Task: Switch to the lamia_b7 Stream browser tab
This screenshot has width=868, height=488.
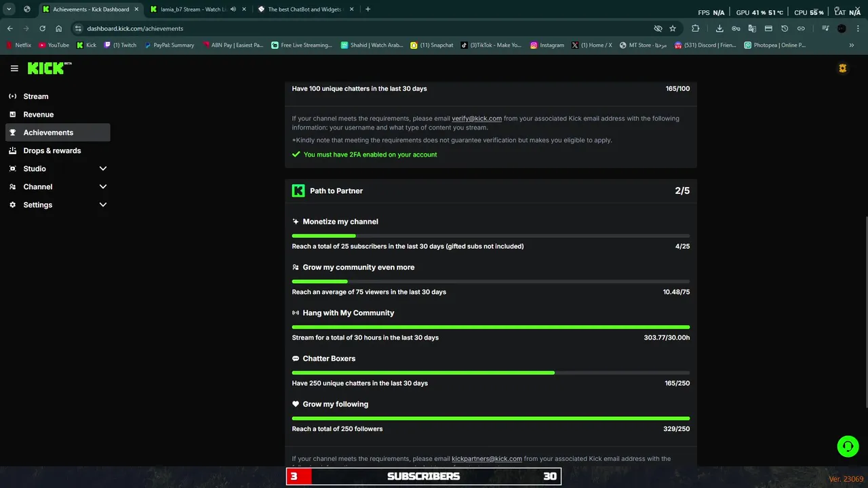Action: coord(197,9)
